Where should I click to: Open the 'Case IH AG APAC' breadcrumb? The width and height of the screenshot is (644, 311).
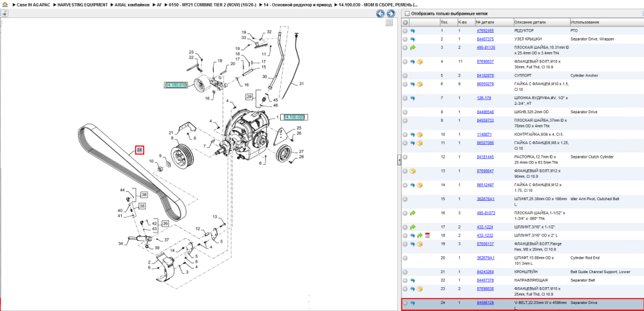[32, 5]
